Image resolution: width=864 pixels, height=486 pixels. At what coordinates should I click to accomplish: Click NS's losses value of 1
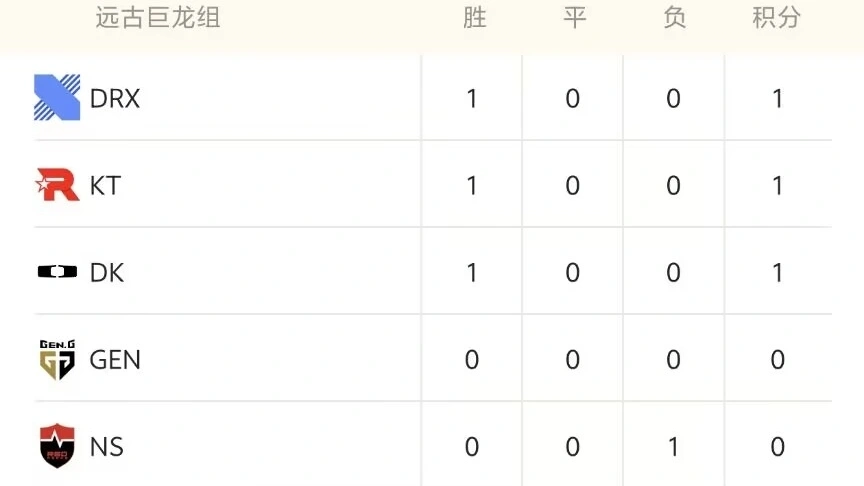673,447
